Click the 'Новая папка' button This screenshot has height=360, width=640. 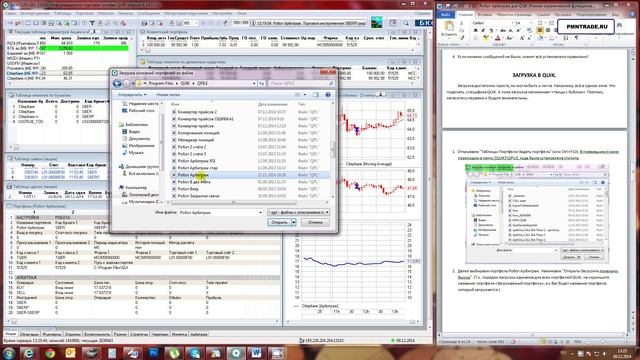168,95
